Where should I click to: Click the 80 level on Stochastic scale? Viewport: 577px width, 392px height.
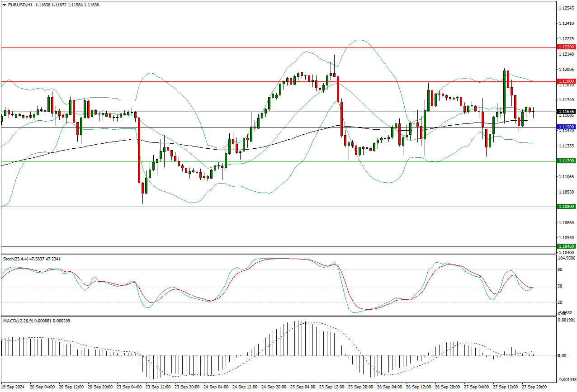[560, 269]
